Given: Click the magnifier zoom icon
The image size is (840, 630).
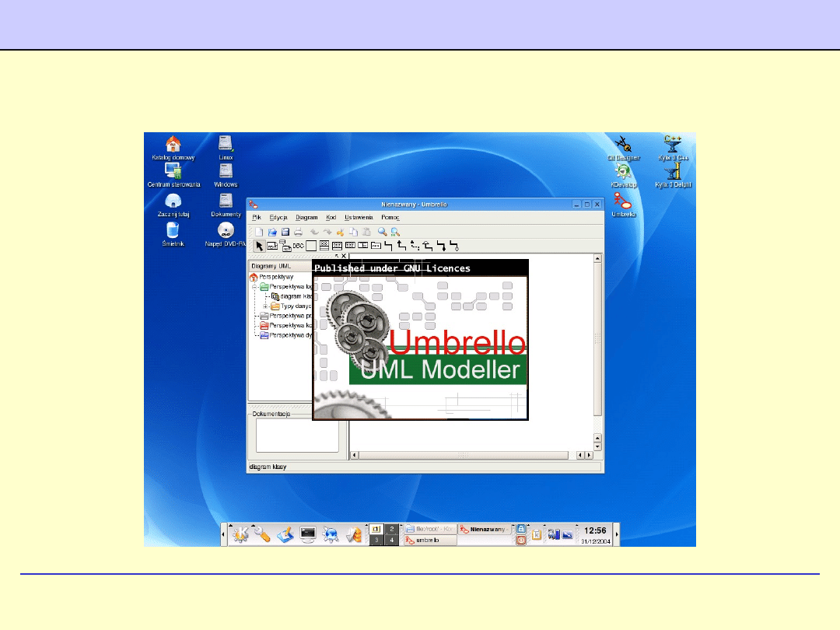Looking at the screenshot, I should tap(382, 232).
